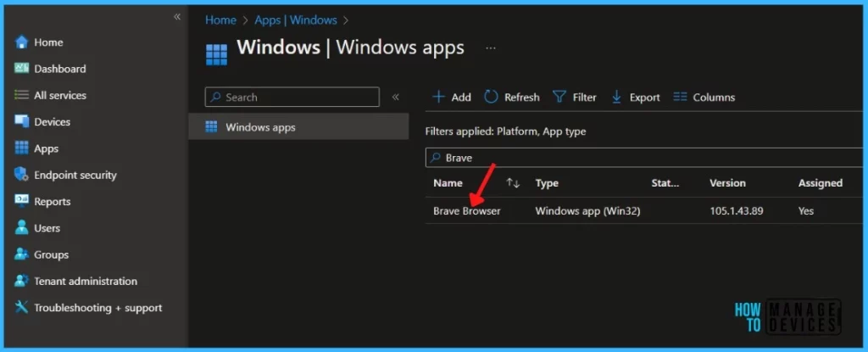This screenshot has width=868, height=352.
Task: Open the more options ellipsis by title
Action: point(491,48)
